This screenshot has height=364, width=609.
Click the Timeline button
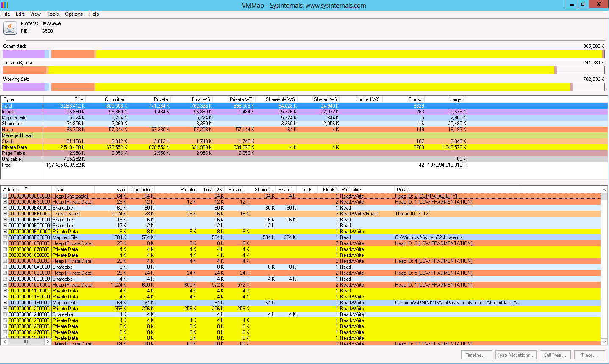pos(476,355)
